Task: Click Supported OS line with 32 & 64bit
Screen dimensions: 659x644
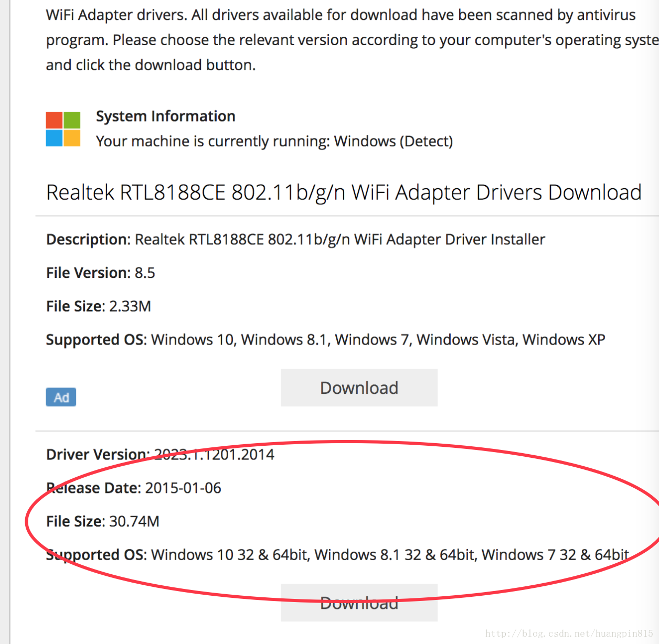Action: (337, 555)
